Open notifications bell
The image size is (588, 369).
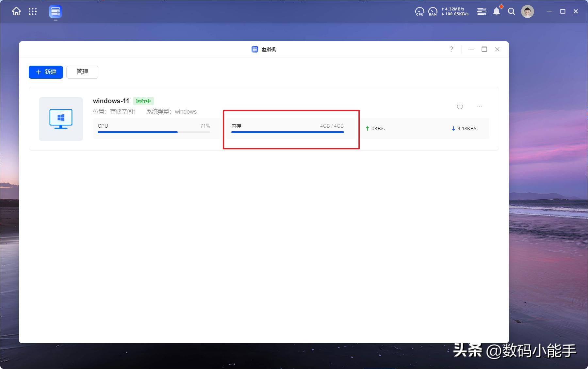[x=496, y=12]
